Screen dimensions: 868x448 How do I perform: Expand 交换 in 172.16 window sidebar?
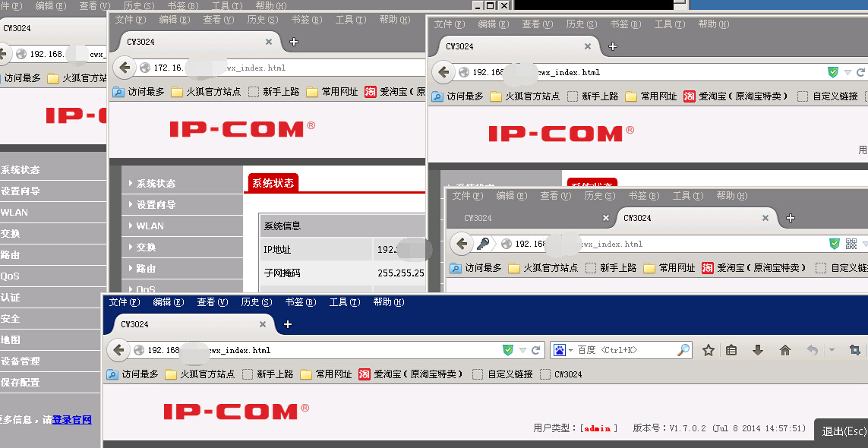pyautogui.click(x=181, y=247)
